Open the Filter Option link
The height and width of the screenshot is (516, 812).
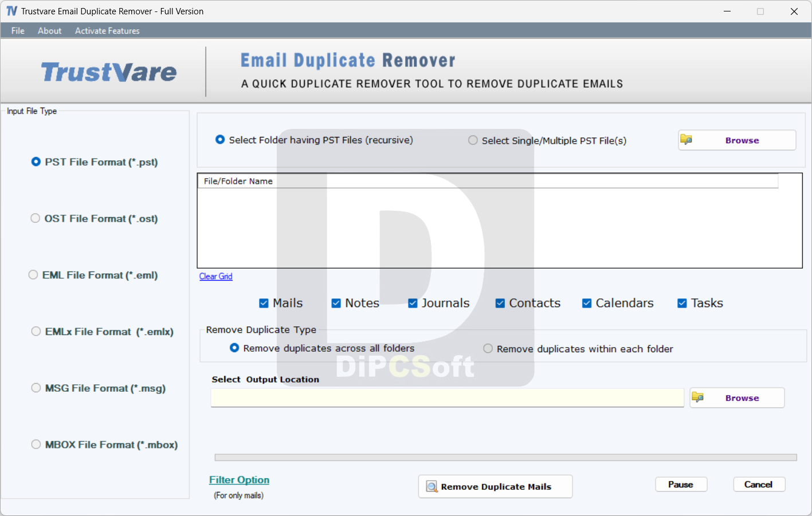(x=239, y=480)
